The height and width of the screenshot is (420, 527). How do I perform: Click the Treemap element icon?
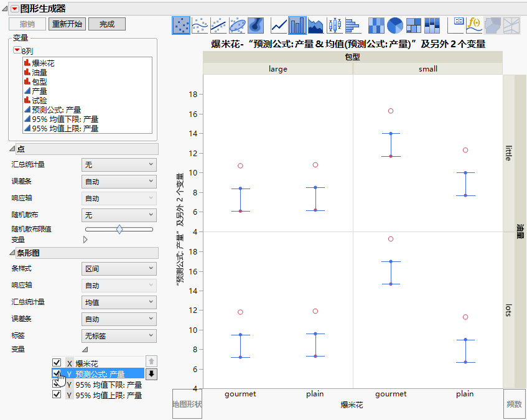click(x=414, y=25)
